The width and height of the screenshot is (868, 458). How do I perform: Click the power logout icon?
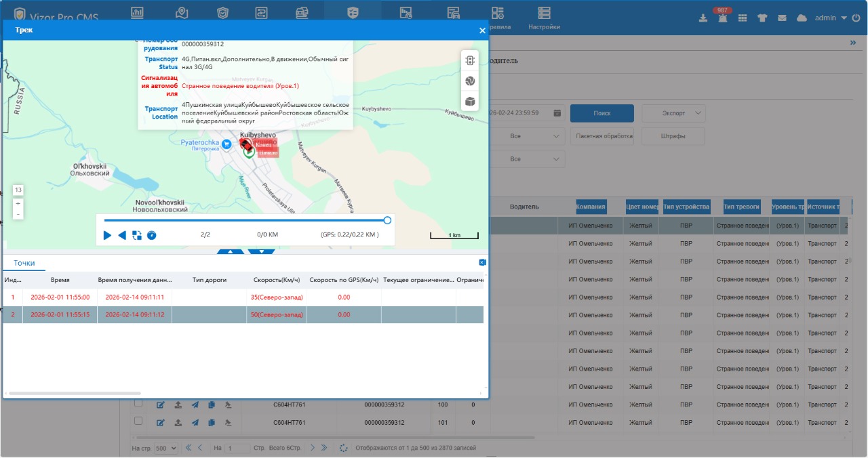855,18
